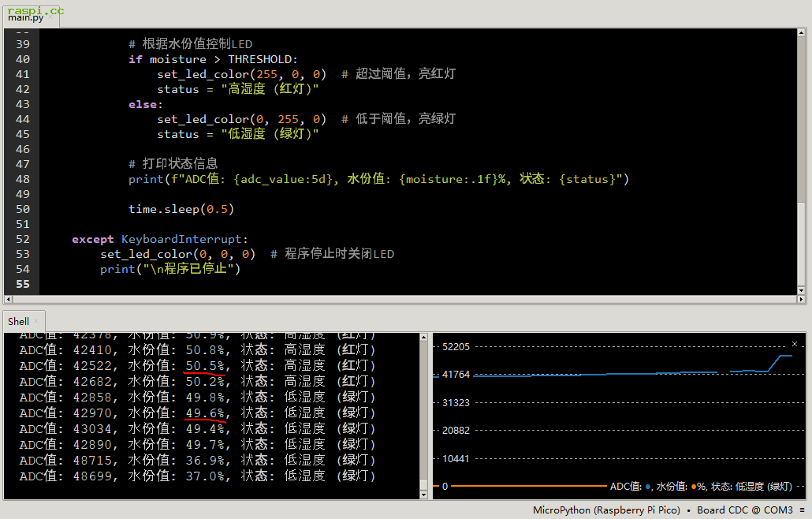Image resolution: width=812 pixels, height=519 pixels.
Task: Click the blue ADC值 legend dot in plotter
Action: (648, 487)
